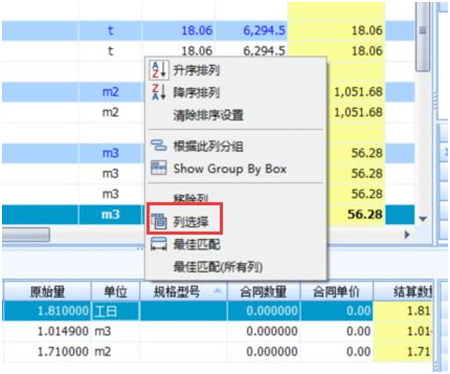Image resolution: width=450 pixels, height=374 pixels.
Task: Click the 合同数量 column header
Action: click(x=264, y=292)
